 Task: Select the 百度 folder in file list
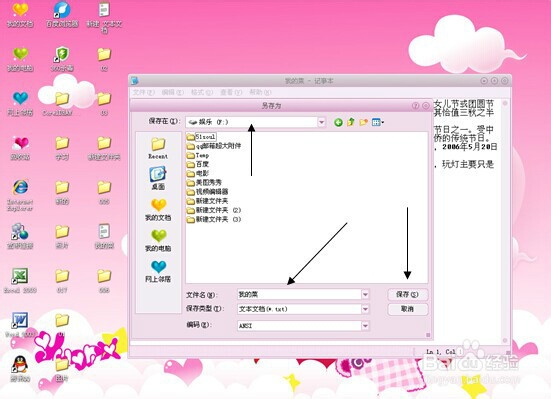[x=198, y=164]
